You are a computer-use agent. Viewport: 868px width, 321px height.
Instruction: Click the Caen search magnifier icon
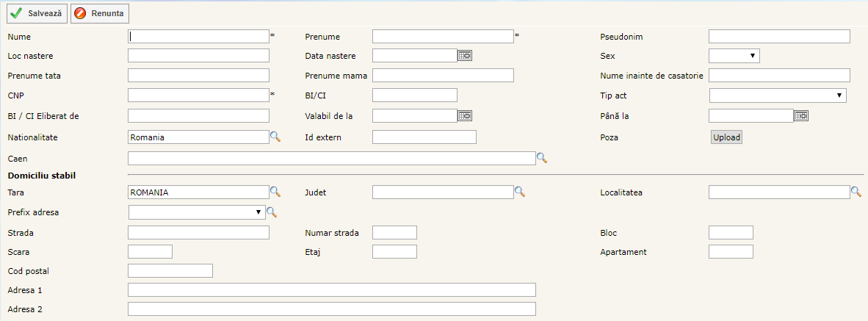(542, 158)
